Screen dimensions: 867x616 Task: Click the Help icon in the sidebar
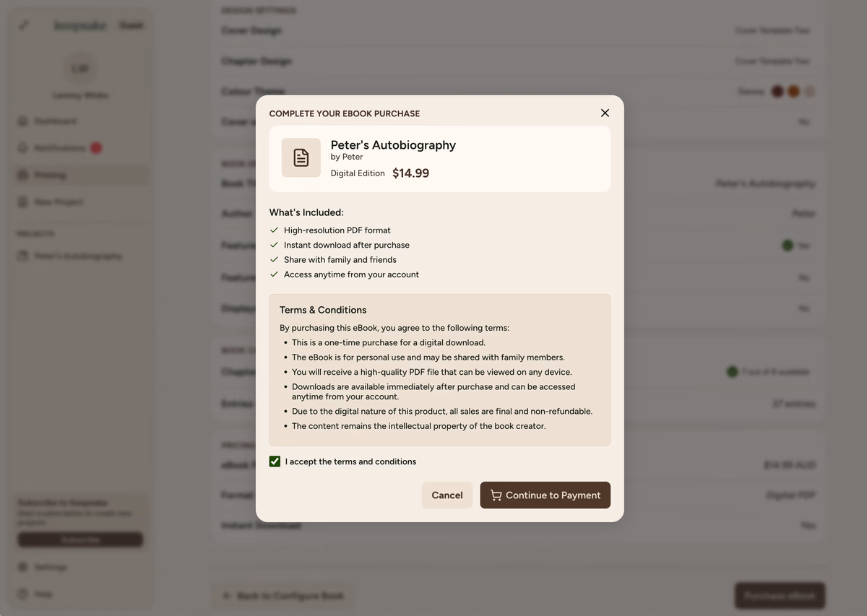coord(23,594)
